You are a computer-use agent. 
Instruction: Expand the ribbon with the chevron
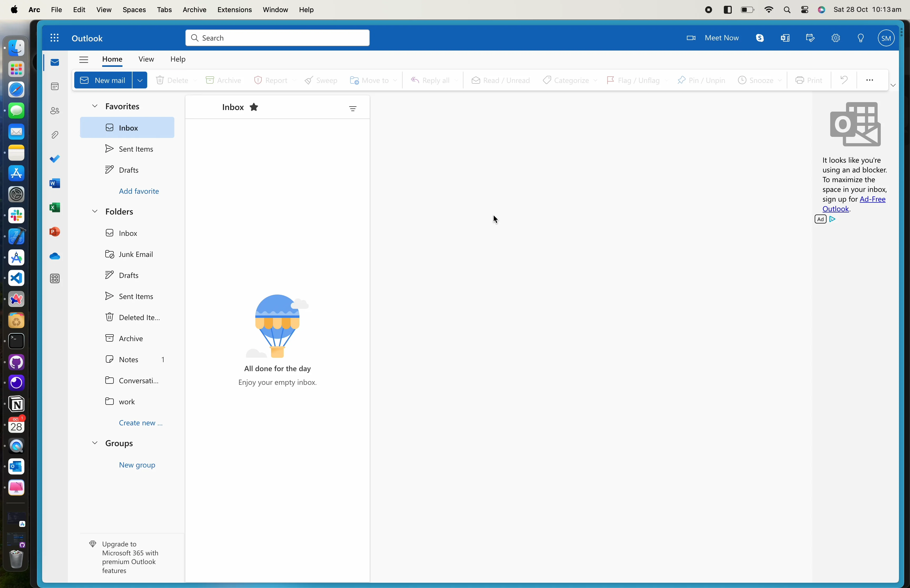pos(893,85)
